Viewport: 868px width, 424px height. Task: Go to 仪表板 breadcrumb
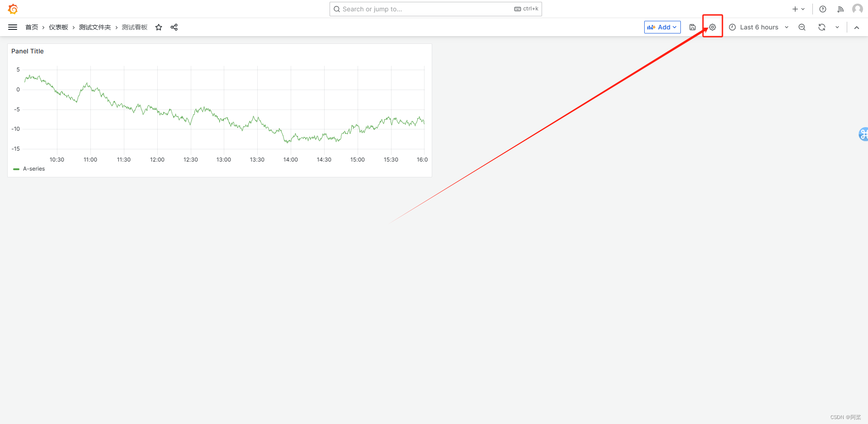58,27
